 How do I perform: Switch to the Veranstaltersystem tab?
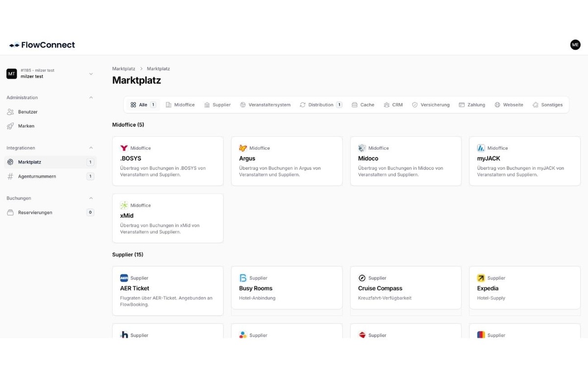[x=265, y=105]
